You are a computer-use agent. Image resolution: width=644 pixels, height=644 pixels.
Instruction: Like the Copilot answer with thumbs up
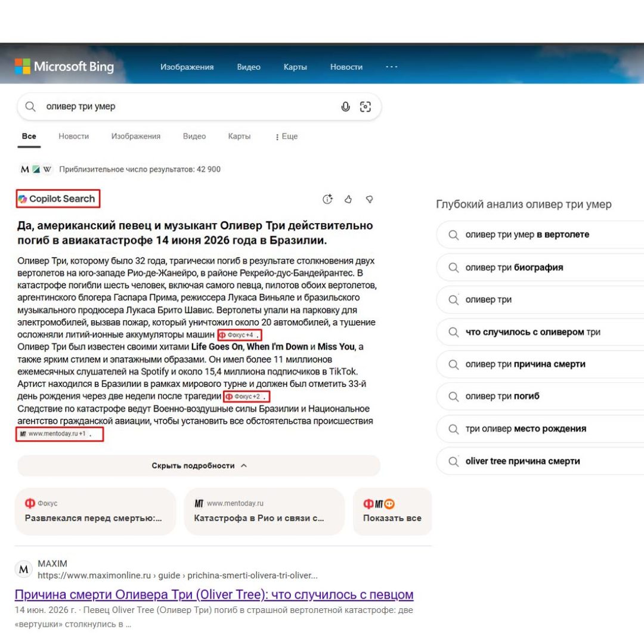[x=348, y=199]
